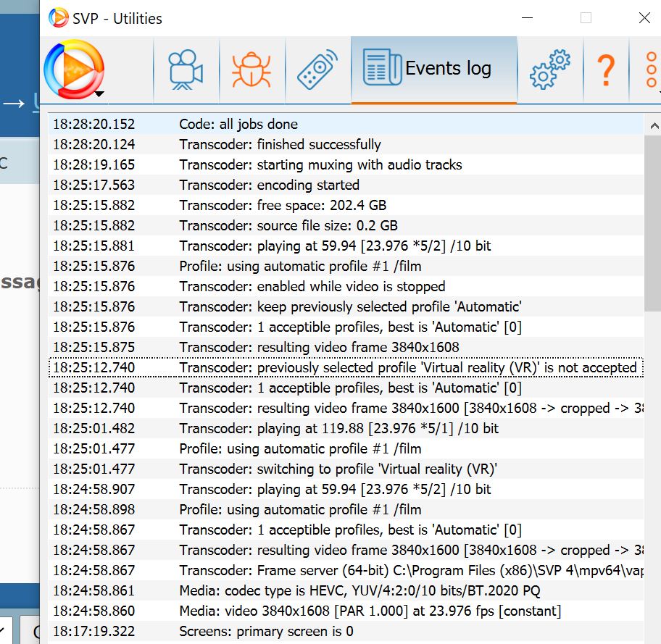Screen dimensions: 661x644
Task: Select 'switching to profile Virtual reality (VR)' entry
Action: [338, 469]
